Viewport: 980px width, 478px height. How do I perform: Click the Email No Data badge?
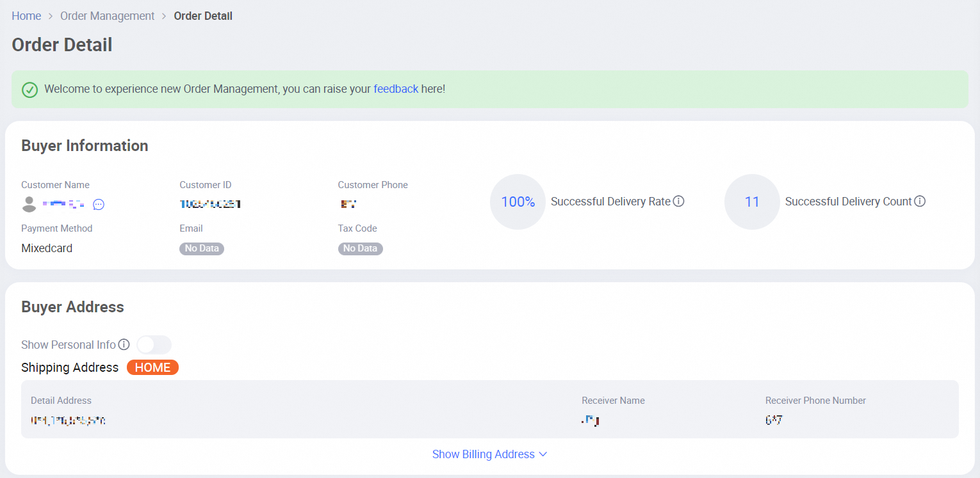(201, 248)
